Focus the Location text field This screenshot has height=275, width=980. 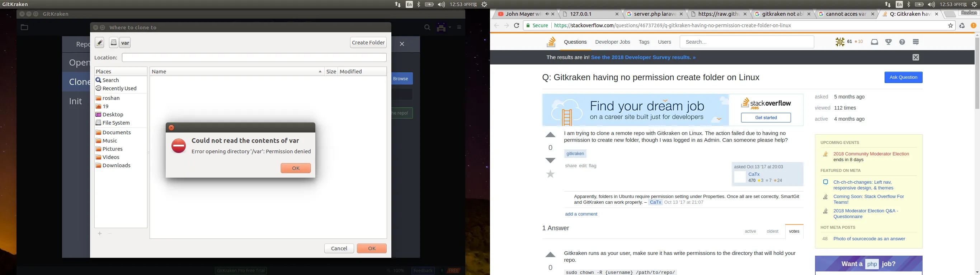pos(254,58)
